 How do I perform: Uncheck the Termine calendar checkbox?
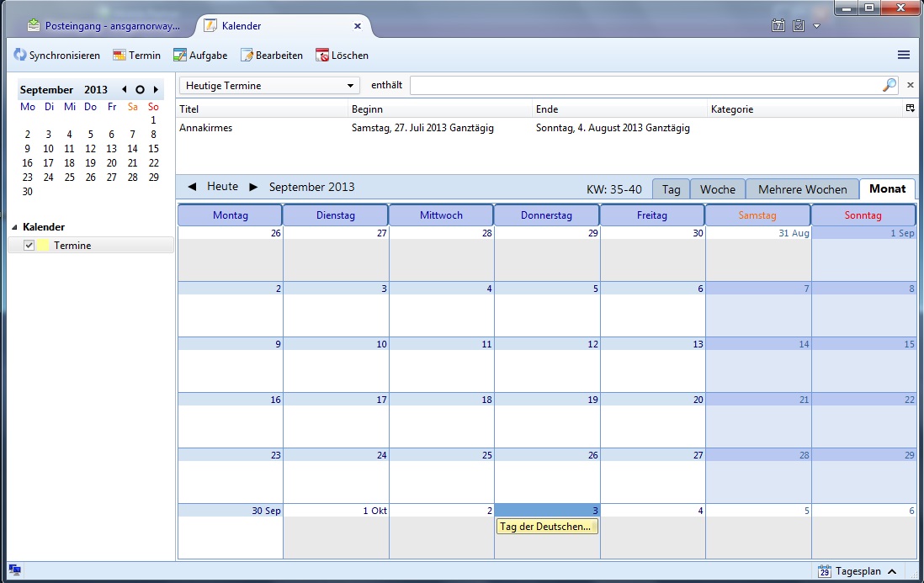click(x=29, y=245)
